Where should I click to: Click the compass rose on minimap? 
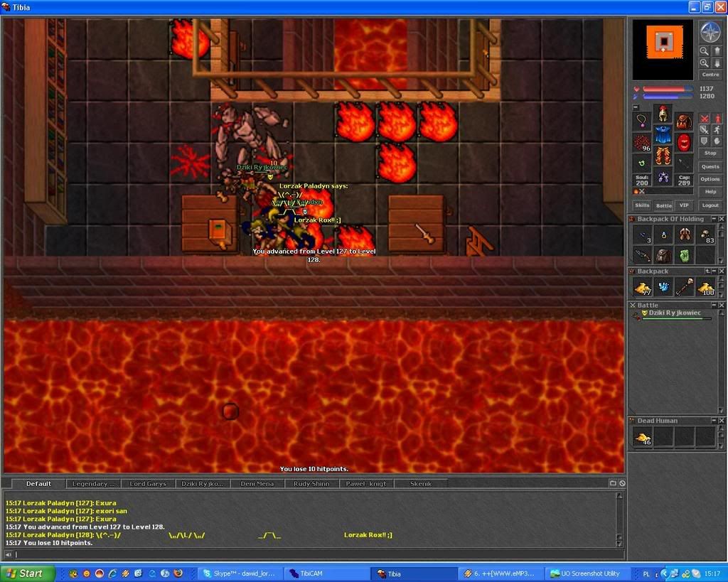tap(710, 33)
